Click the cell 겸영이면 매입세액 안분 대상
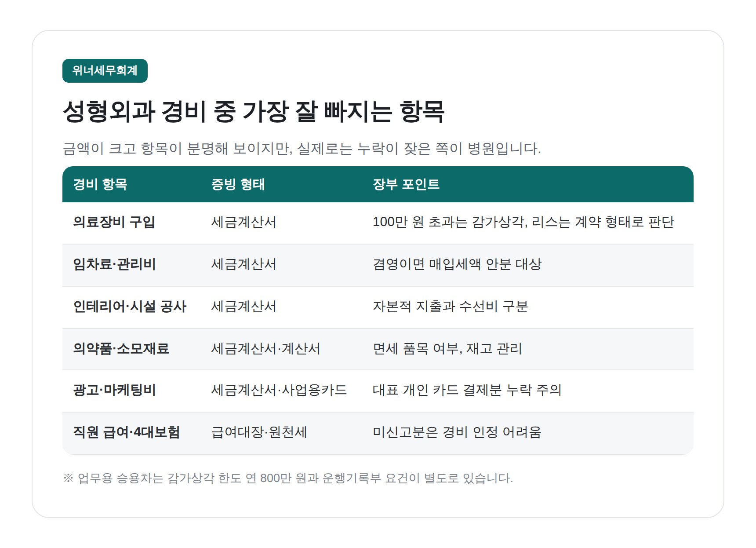The height and width of the screenshot is (548, 756). (457, 264)
